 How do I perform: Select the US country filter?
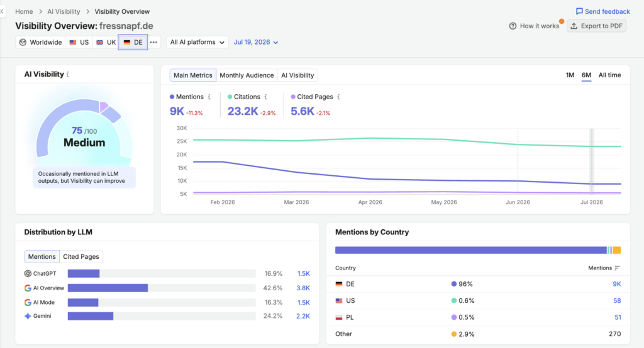point(79,42)
